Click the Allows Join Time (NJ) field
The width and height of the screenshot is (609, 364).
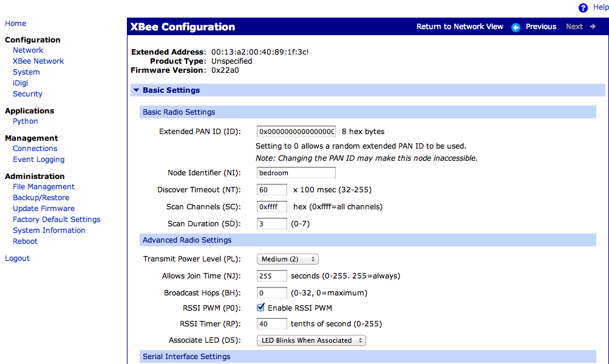[271, 276]
